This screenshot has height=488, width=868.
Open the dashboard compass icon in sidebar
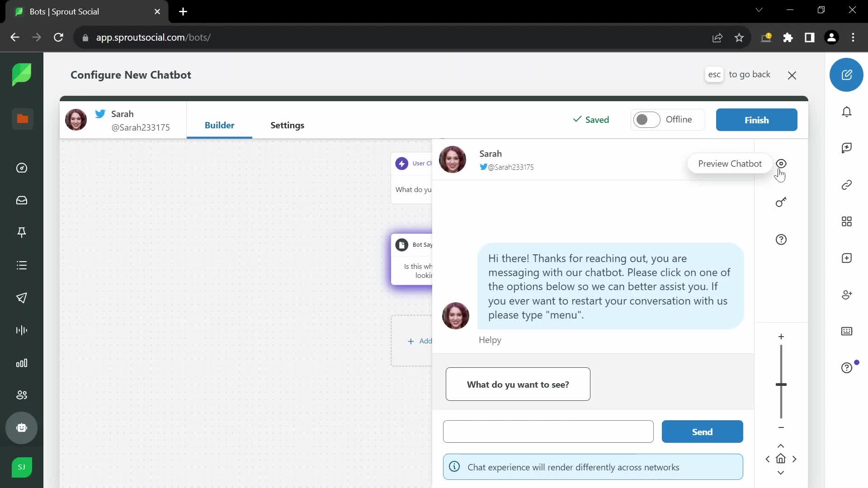[x=22, y=168]
